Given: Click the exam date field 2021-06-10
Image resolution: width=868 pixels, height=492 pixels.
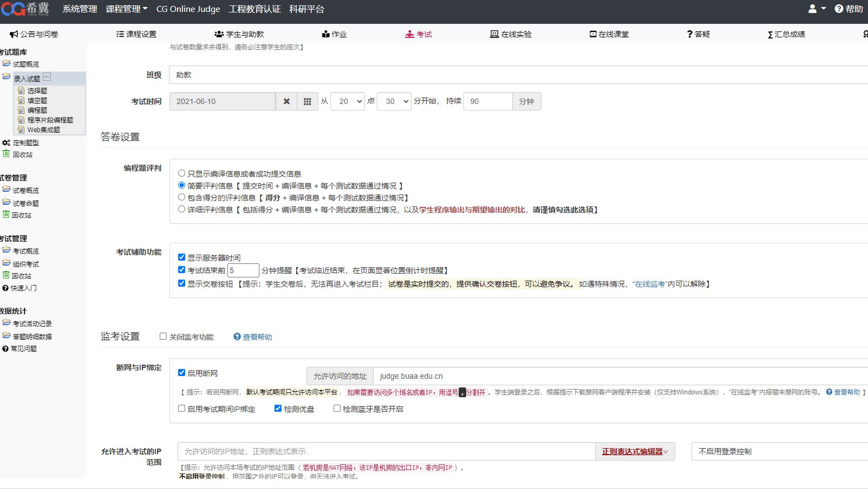Looking at the screenshot, I should click(x=223, y=101).
